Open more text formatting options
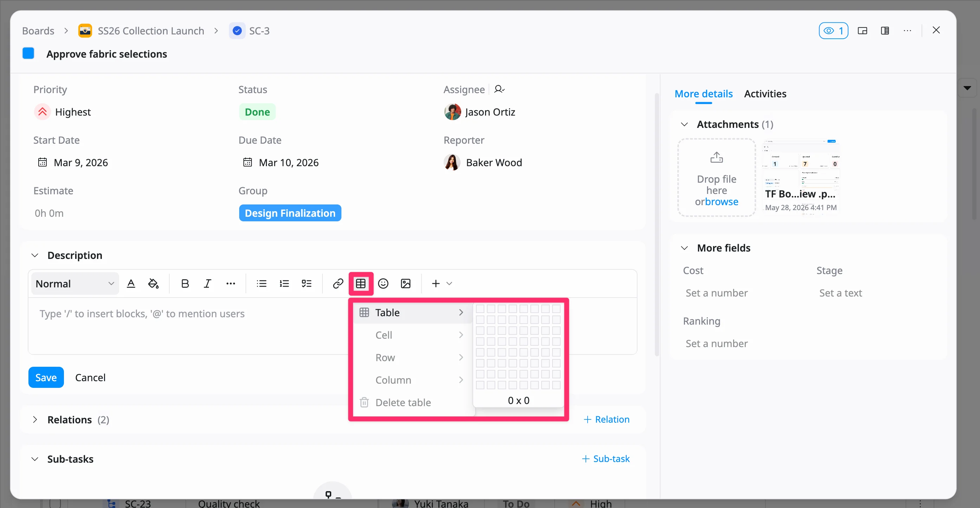Image resolution: width=980 pixels, height=508 pixels. coord(230,284)
